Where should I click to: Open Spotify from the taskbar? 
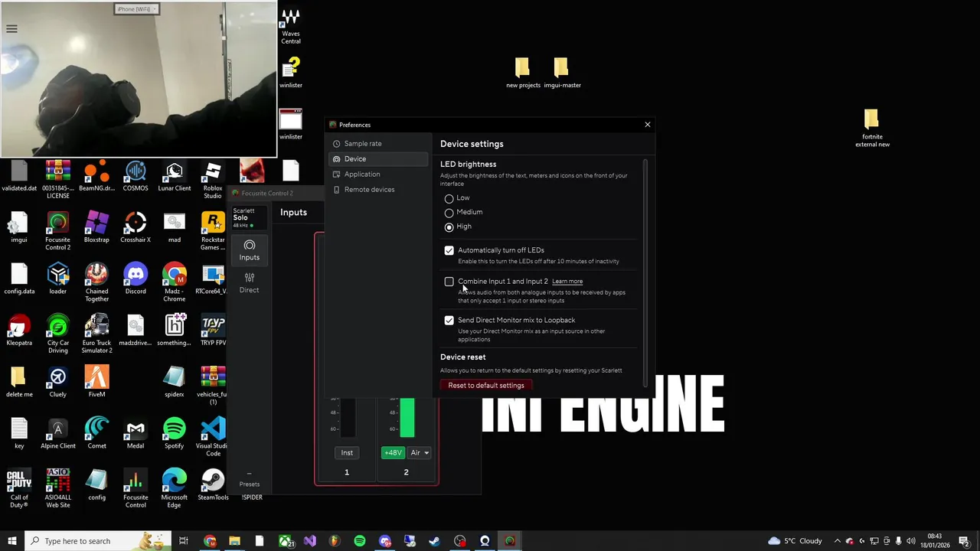pos(360,541)
